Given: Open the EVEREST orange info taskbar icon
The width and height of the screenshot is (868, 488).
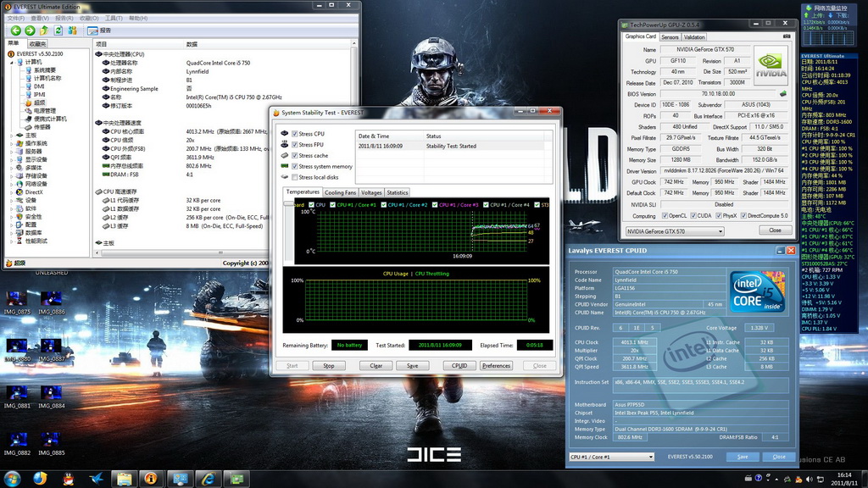Looking at the screenshot, I should click(x=151, y=479).
